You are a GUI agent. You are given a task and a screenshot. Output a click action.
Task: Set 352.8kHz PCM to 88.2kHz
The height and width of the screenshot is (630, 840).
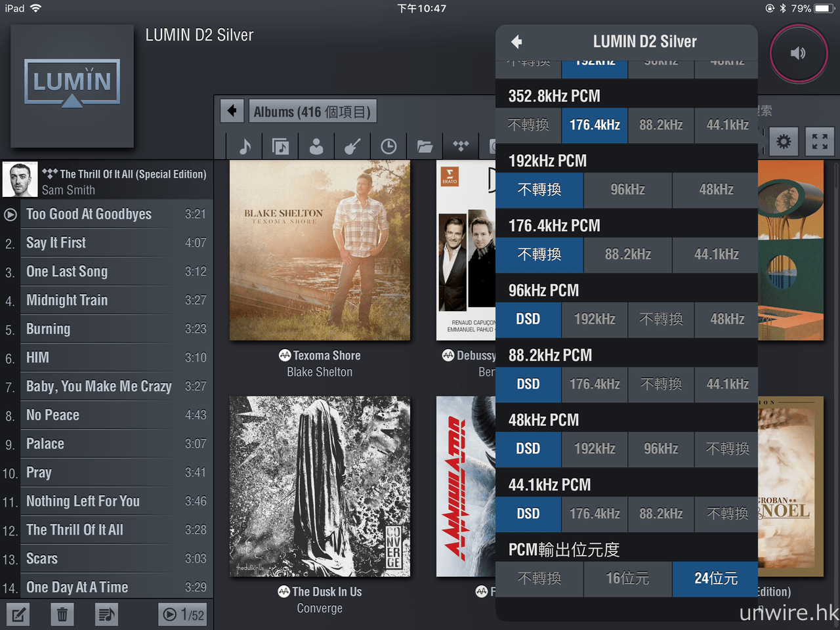661,125
